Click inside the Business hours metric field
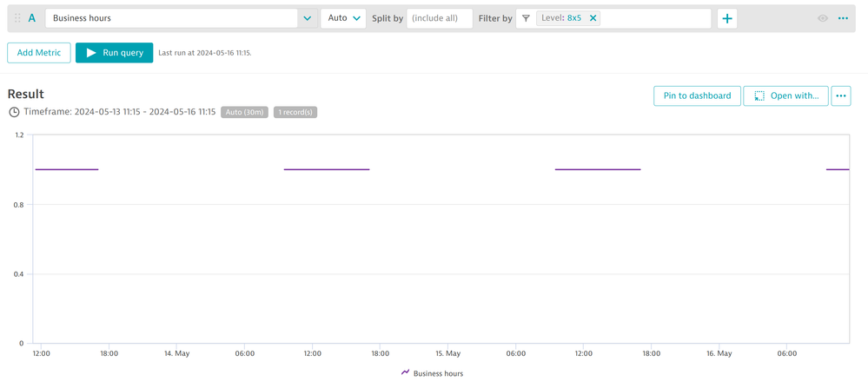 (x=171, y=18)
